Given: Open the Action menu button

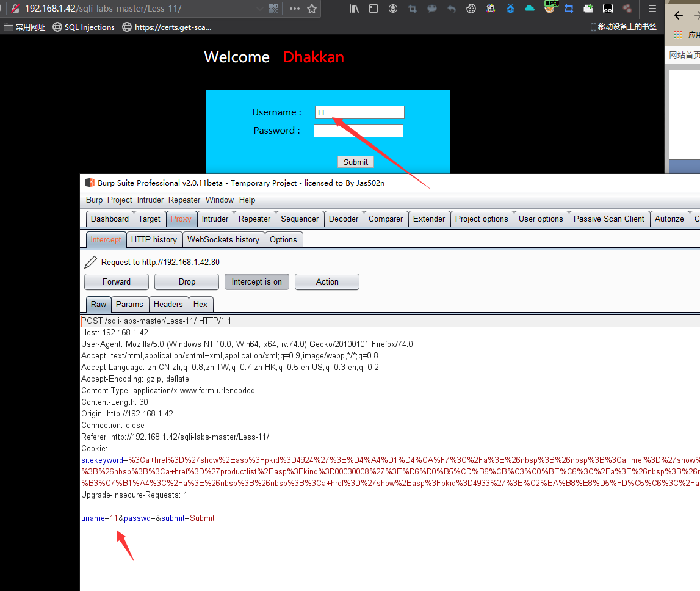Looking at the screenshot, I should (327, 282).
